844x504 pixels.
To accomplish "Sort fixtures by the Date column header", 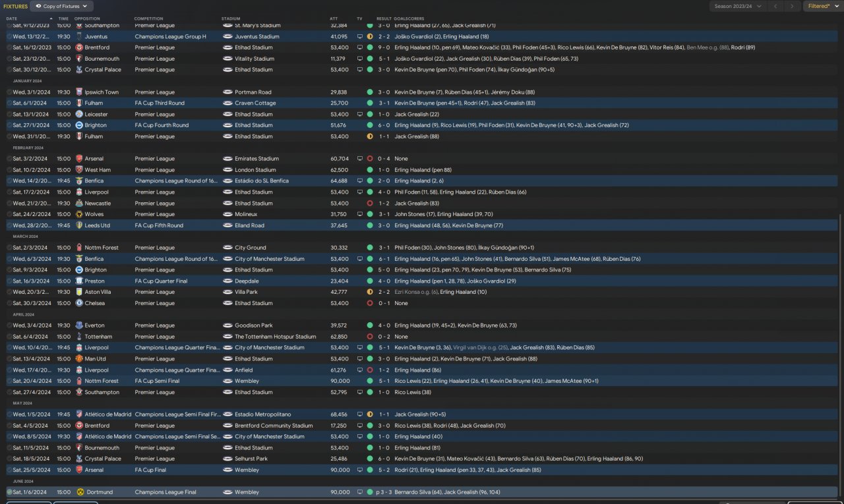I will (x=12, y=18).
